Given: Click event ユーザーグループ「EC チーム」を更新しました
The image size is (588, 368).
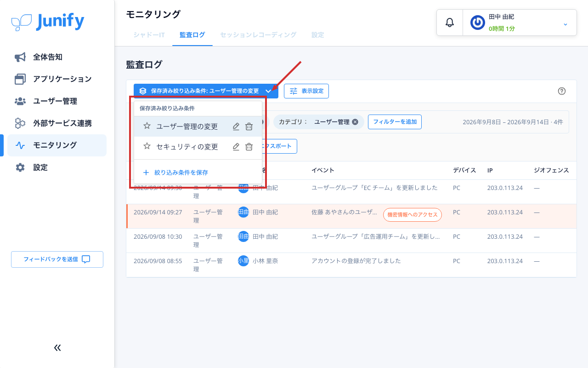Looking at the screenshot, I should 374,188.
